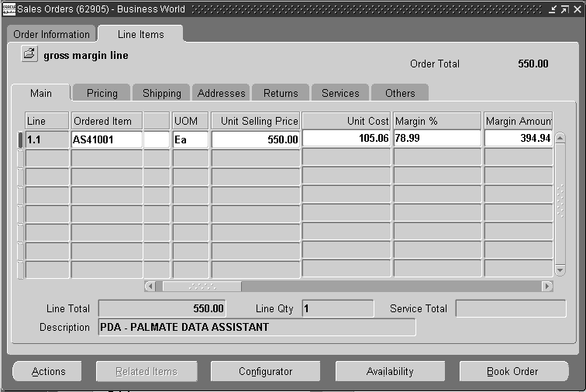Open the Others sub-tab
This screenshot has width=586, height=392.
(400, 93)
